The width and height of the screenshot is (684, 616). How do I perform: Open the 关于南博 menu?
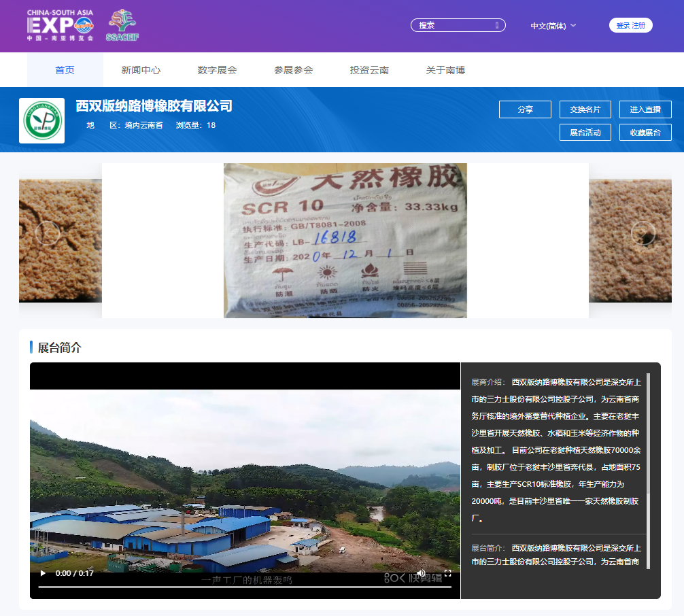click(x=445, y=70)
